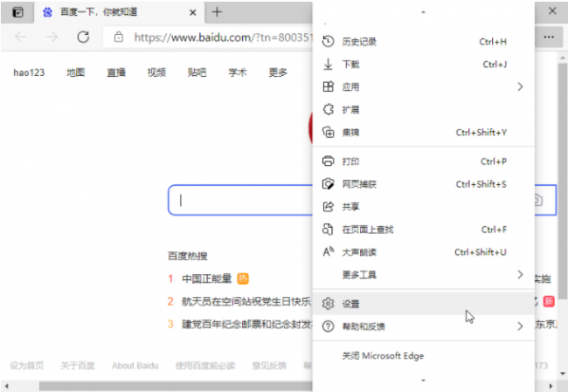568x392 pixels.
Task: Open the 更多 link
Action: 278,72
